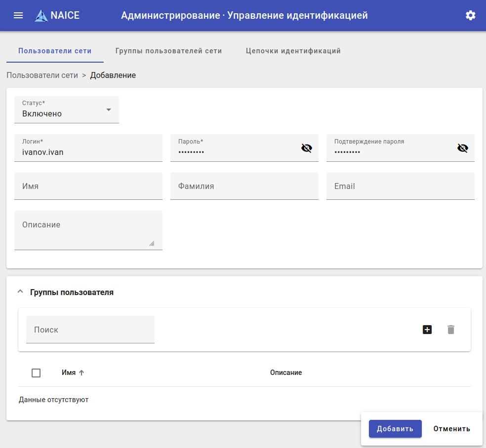The image size is (486, 448).
Task: Sort by name using arrow icon
Action: click(82, 373)
